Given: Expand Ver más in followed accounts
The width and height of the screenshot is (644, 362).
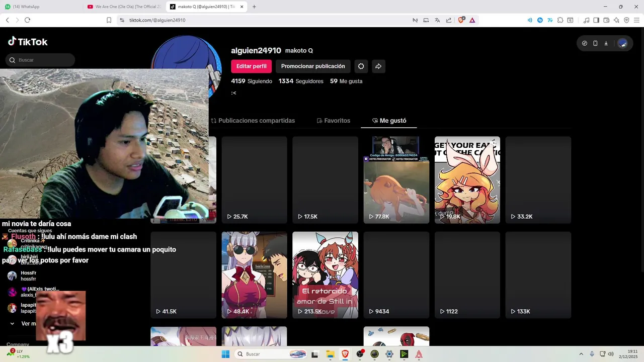Looking at the screenshot, I should tap(23, 324).
